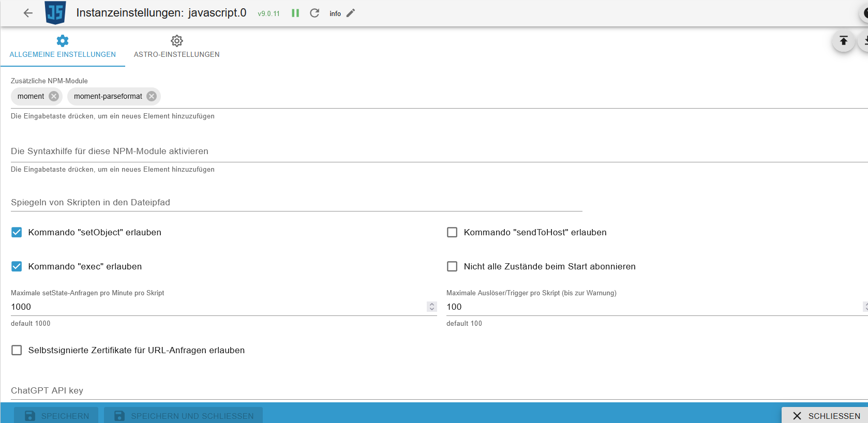Check Nicht alle Zustände beim Start abonnieren
The image size is (868, 423).
[452, 266]
